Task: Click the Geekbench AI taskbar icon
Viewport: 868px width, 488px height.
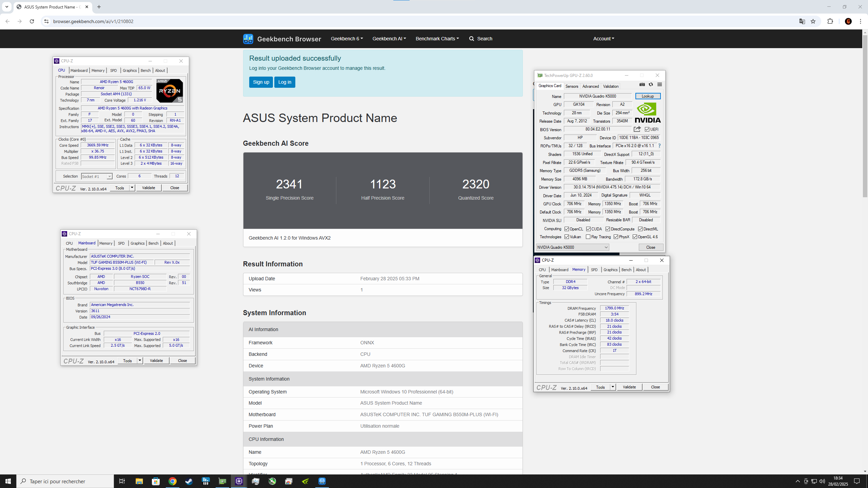Action: [x=322, y=481]
